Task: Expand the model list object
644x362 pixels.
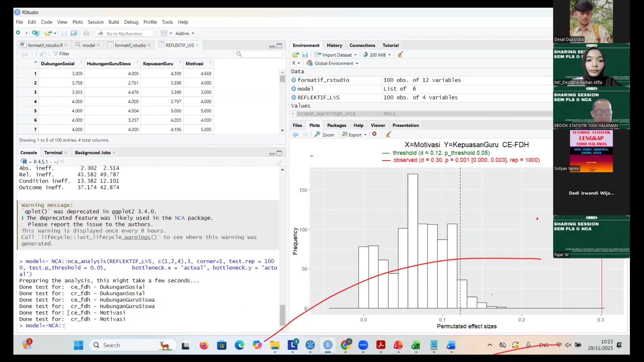Action: tap(294, 89)
